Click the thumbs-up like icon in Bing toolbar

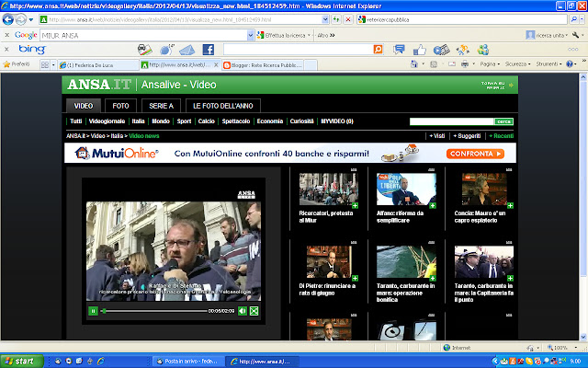pos(420,50)
